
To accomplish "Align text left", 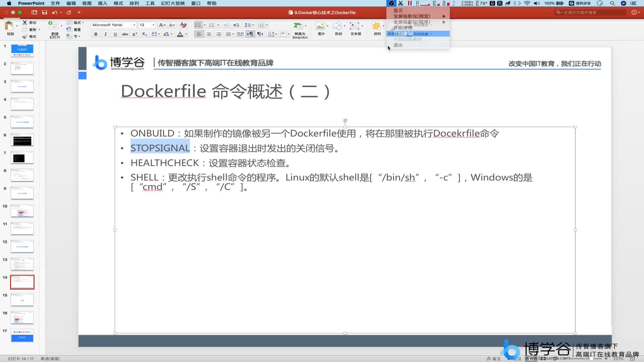I will [x=199, y=34].
